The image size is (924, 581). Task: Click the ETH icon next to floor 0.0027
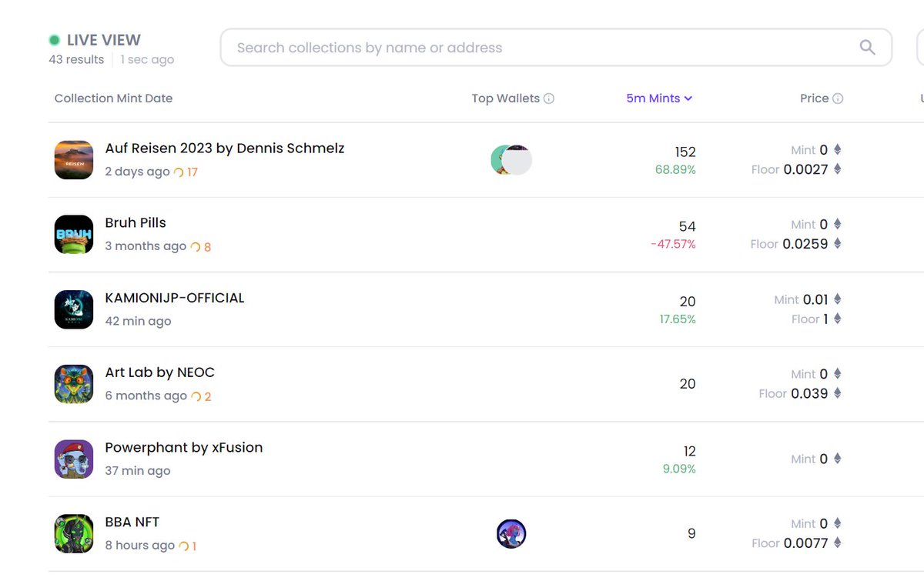point(838,169)
